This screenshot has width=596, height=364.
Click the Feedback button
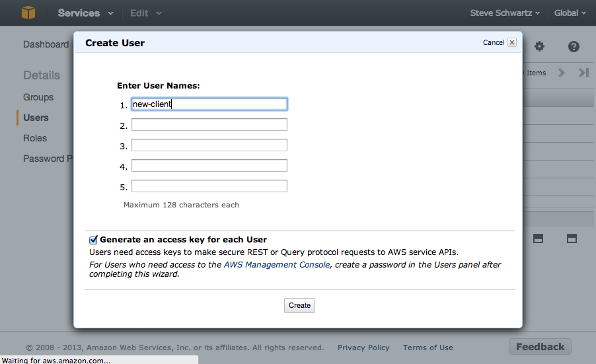(x=540, y=347)
